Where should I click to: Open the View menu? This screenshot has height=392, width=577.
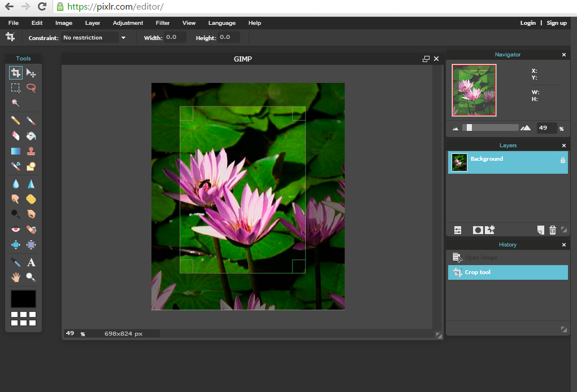189,23
